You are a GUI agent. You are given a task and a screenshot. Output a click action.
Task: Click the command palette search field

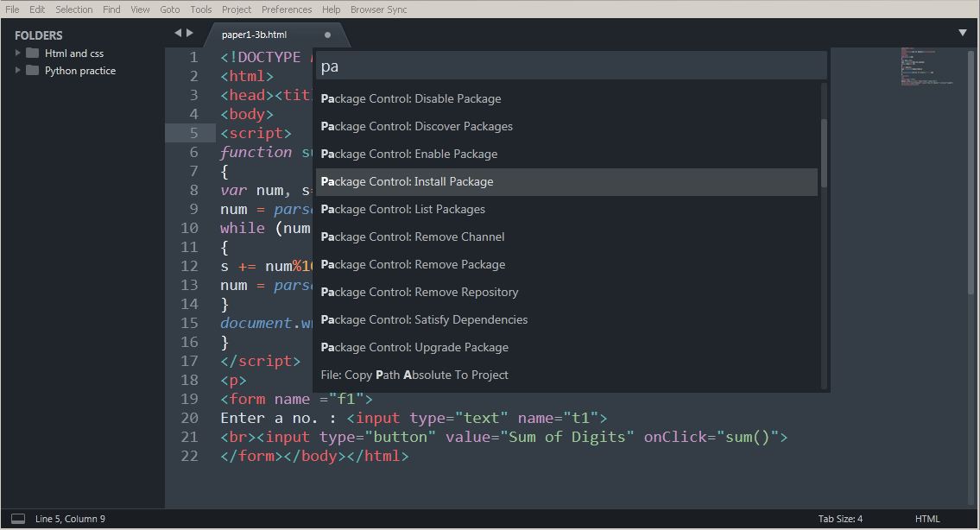567,66
